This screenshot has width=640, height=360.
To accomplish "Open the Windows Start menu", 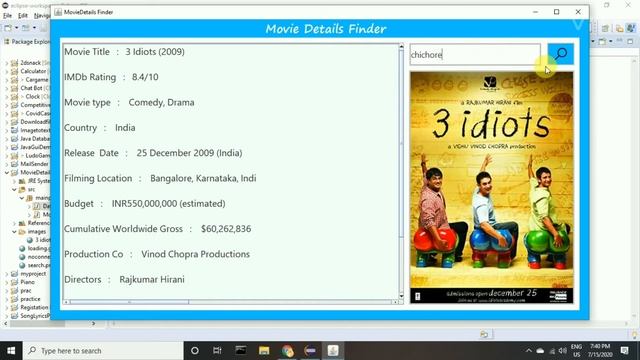I will pyautogui.click(x=11, y=351).
